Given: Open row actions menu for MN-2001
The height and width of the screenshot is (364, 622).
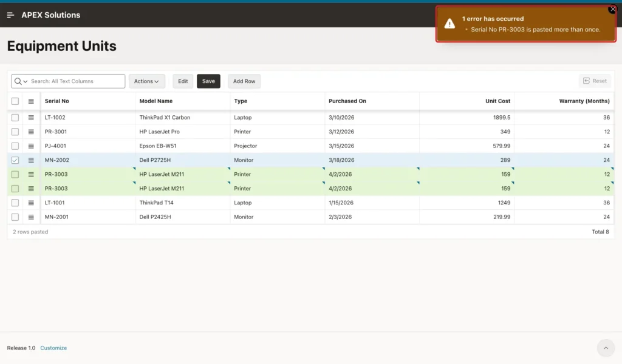Looking at the screenshot, I should point(31,217).
